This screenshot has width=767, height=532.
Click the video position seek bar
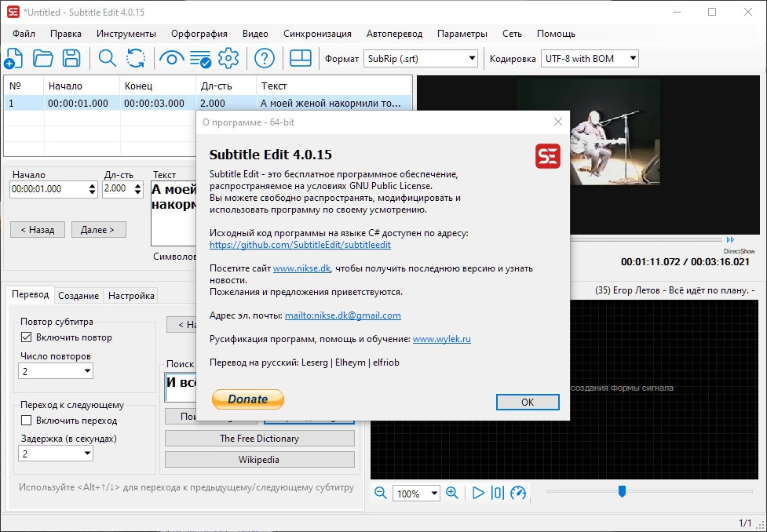645,239
